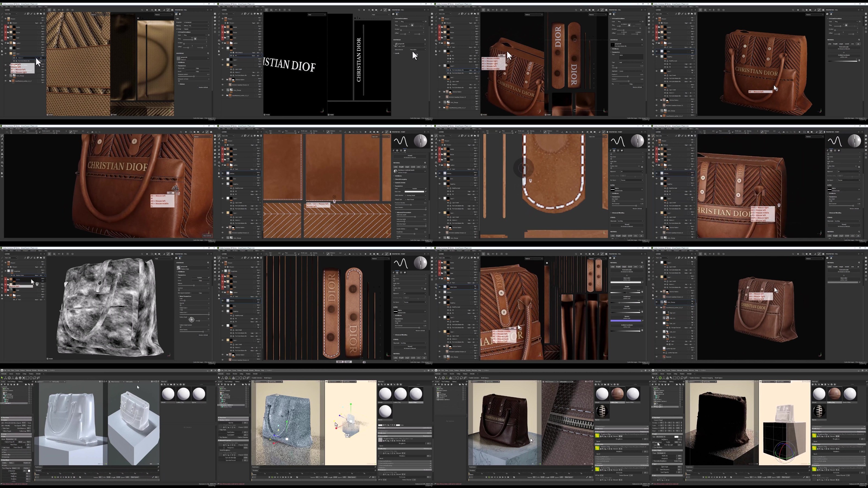Open Stitch Selection Running Simple dropdown
Screen dimensions: 868x488
[416, 196]
